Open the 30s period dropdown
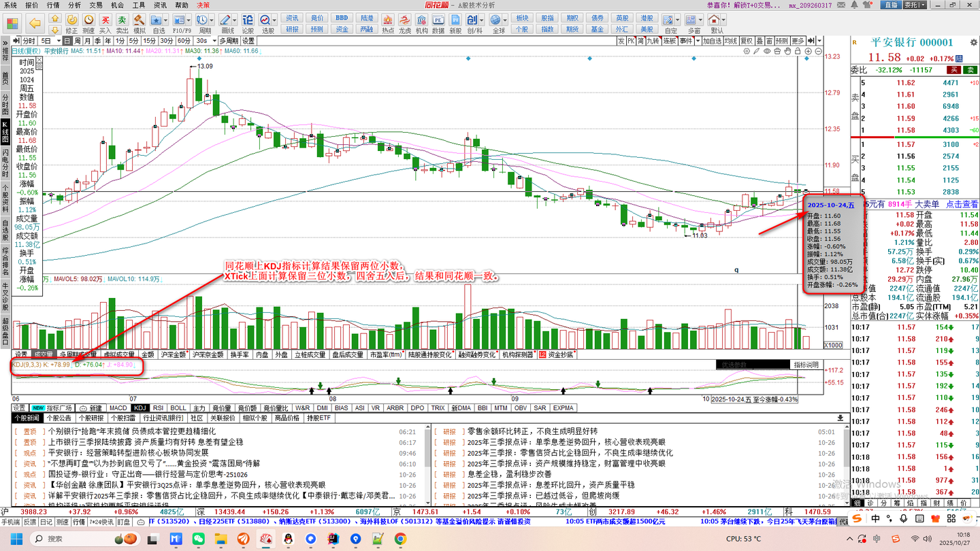 pos(214,41)
